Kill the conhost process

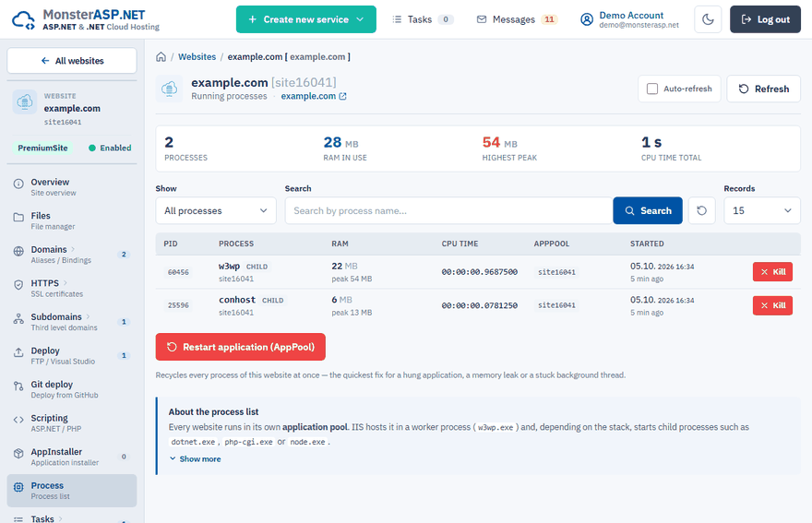772,305
